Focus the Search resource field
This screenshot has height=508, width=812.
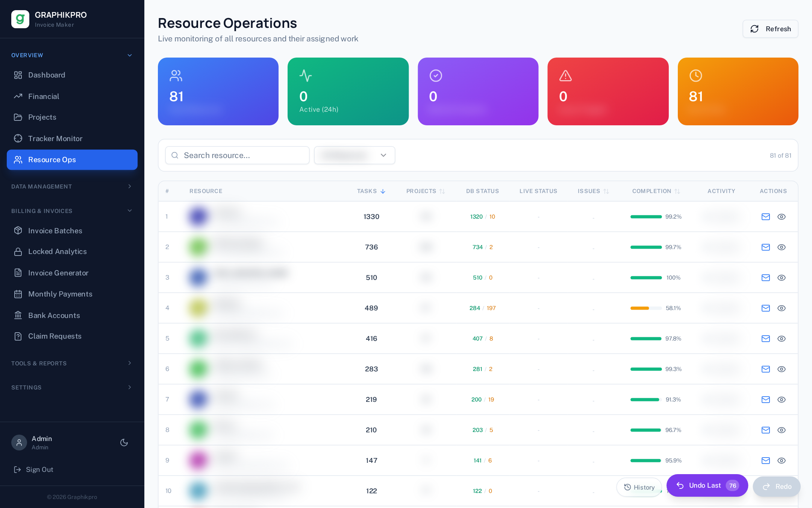[237, 155]
